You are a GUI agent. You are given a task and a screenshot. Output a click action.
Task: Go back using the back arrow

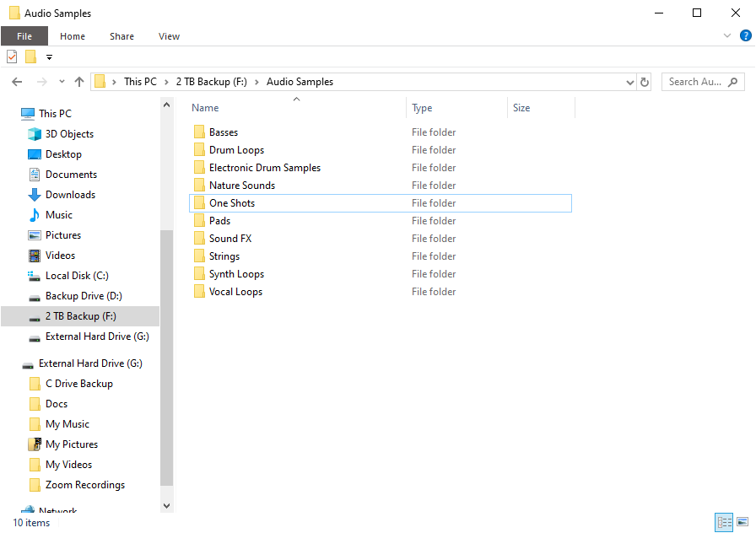pyautogui.click(x=17, y=82)
